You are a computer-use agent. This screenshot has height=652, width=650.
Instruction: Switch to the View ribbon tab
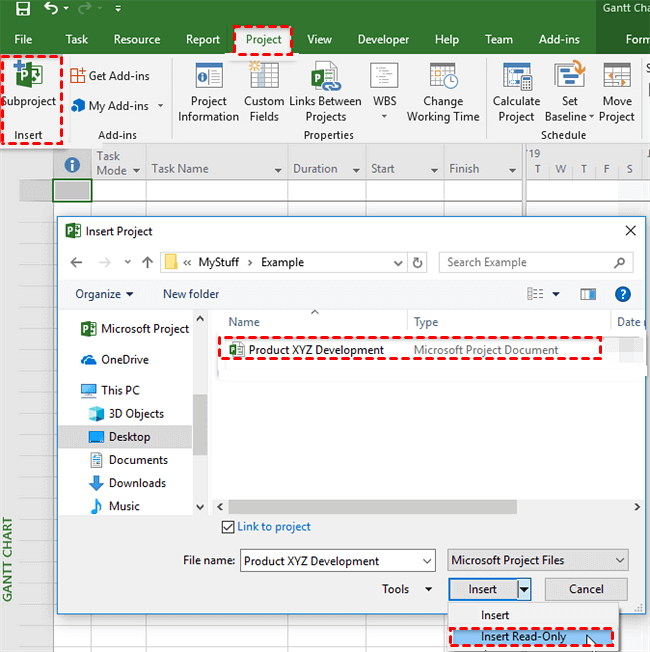coord(319,40)
